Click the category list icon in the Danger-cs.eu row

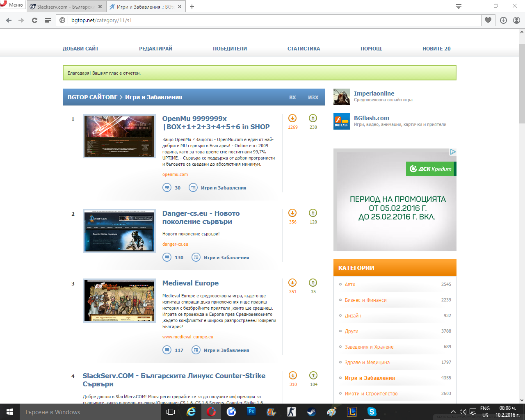[x=196, y=257]
